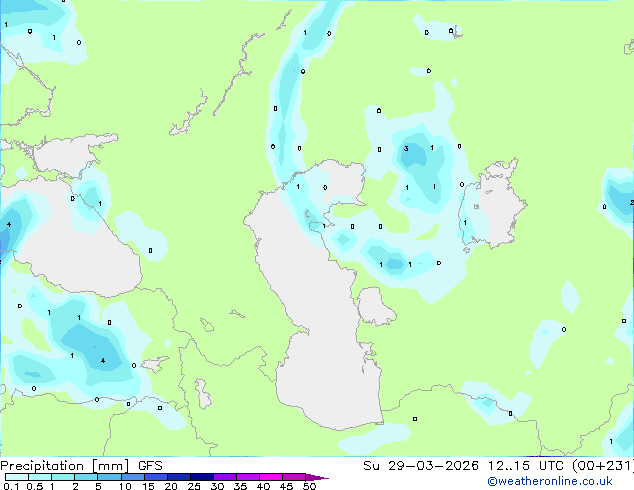Click the 1–2 mm legend color swatch
Image resolution: width=634 pixels, height=490 pixels.
(63, 477)
